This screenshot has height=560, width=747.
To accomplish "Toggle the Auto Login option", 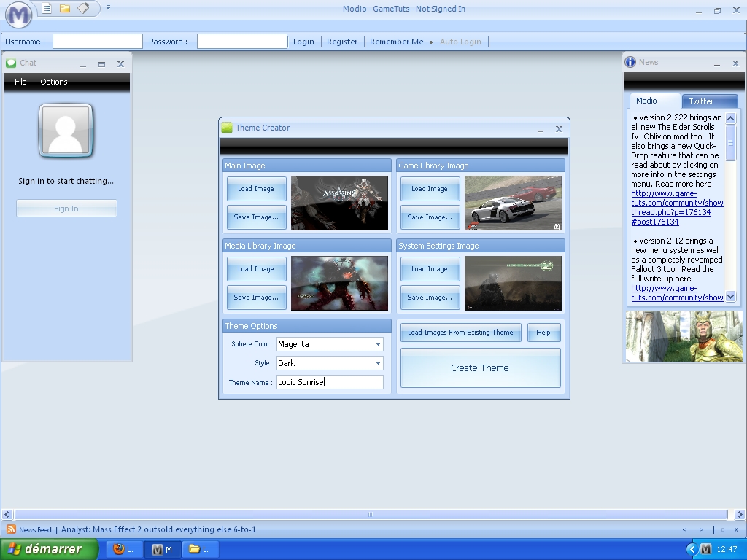I will point(460,42).
